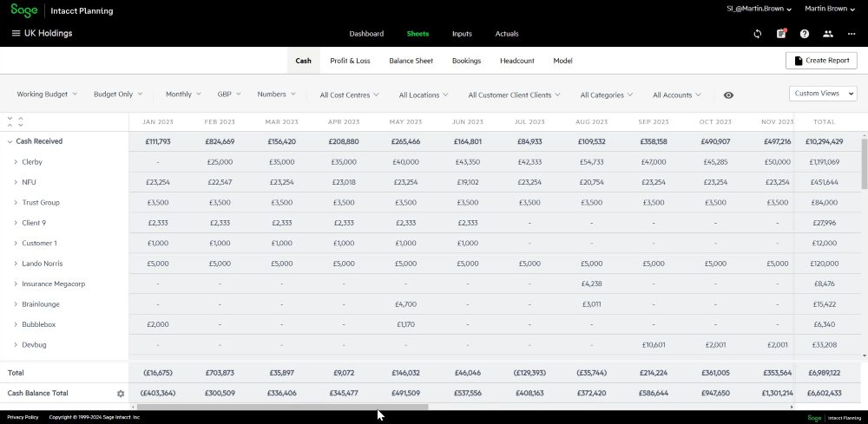
Task: Open the Dashboard menu
Action: point(366,34)
